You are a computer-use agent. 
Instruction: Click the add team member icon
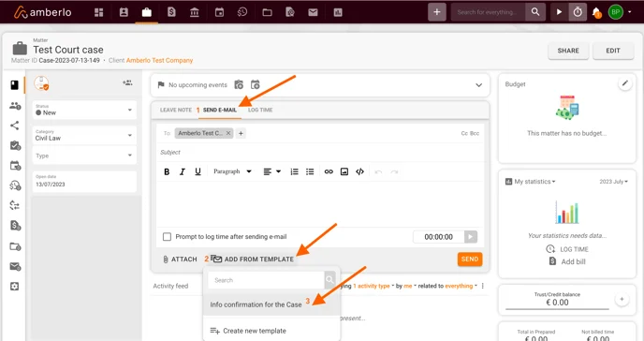(127, 83)
